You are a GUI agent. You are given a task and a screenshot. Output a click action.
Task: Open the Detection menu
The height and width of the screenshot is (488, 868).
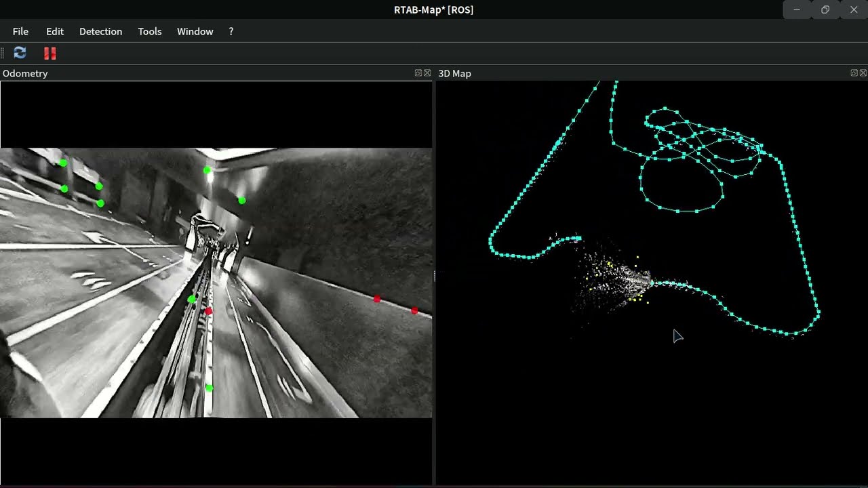100,31
